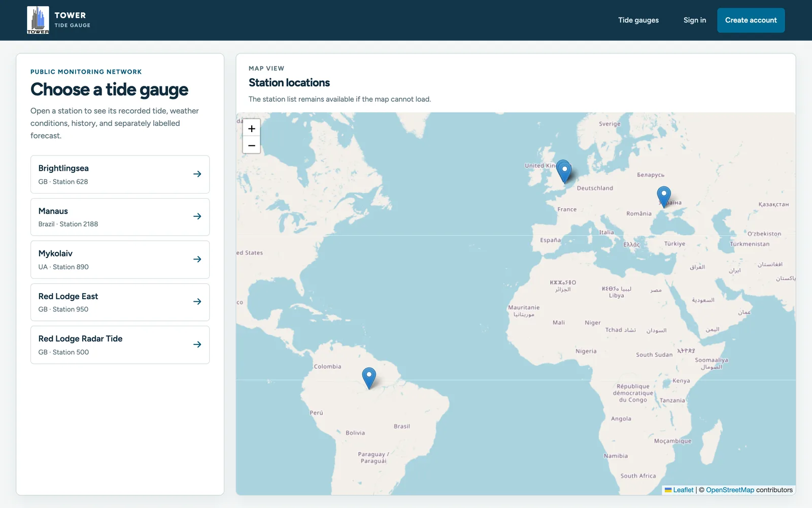Click the arrow icon on the Mykolaiv card
Viewport: 812px width, 508px height.
pyautogui.click(x=197, y=259)
